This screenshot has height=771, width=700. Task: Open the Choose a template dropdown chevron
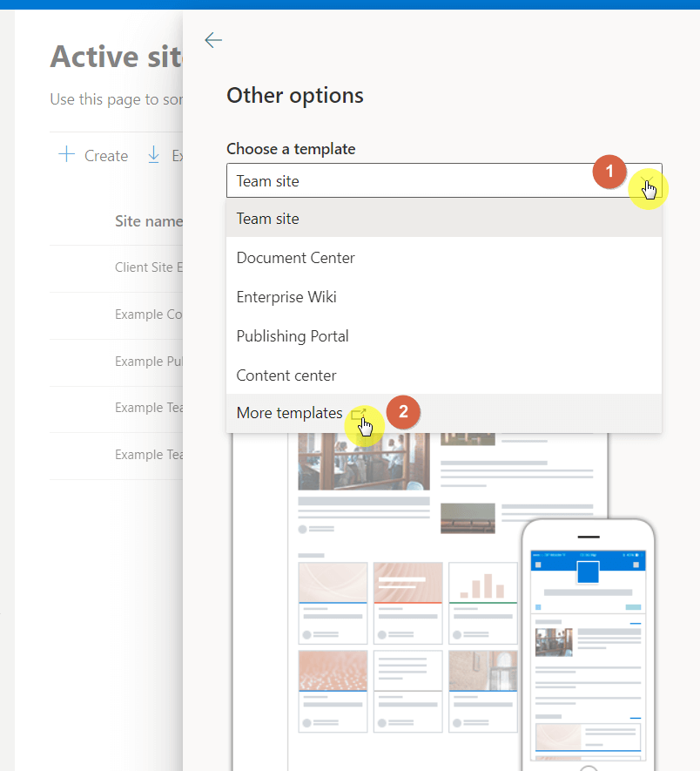[x=646, y=180]
